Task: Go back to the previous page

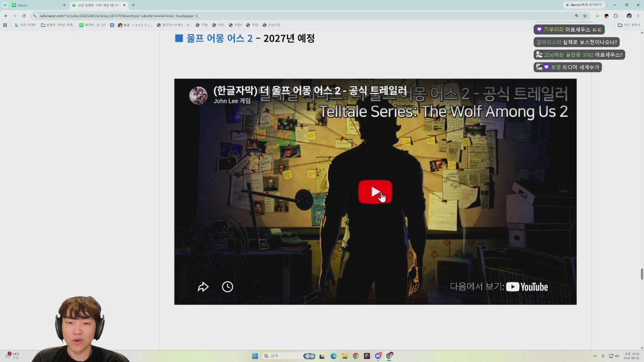Action: pyautogui.click(x=6, y=16)
